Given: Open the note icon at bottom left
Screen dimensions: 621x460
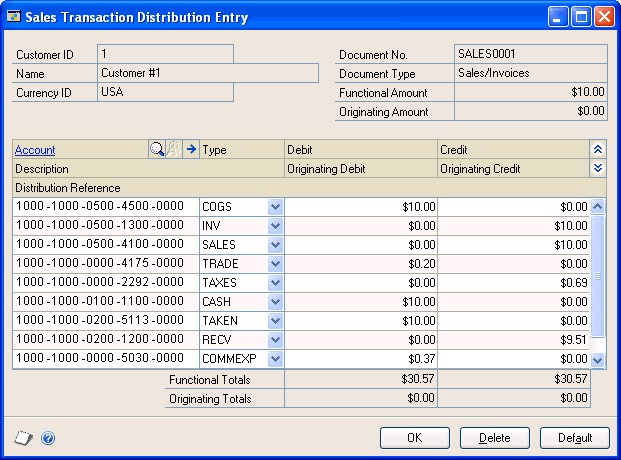Looking at the screenshot, I should (x=23, y=438).
